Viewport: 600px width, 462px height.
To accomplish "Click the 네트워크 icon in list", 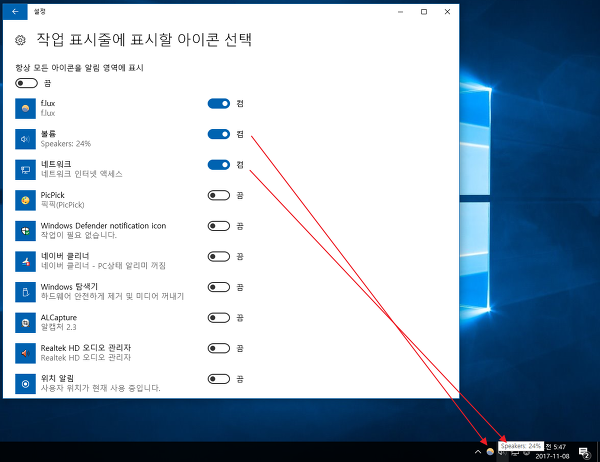I will coord(25,170).
